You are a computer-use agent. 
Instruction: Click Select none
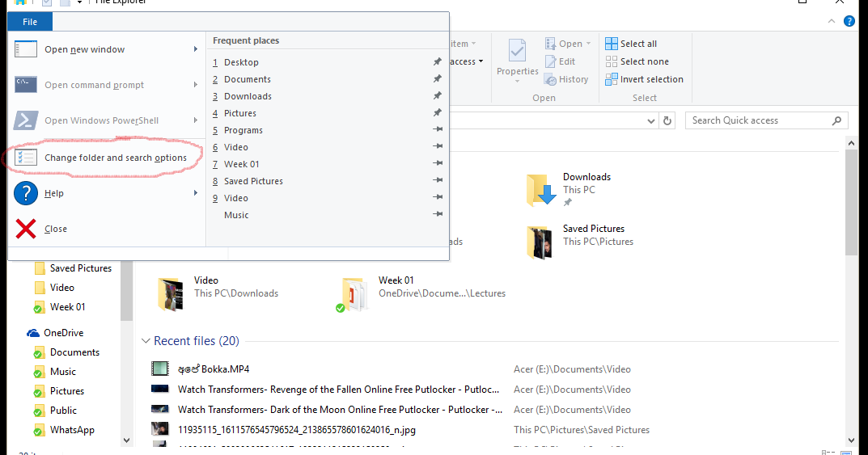click(637, 61)
